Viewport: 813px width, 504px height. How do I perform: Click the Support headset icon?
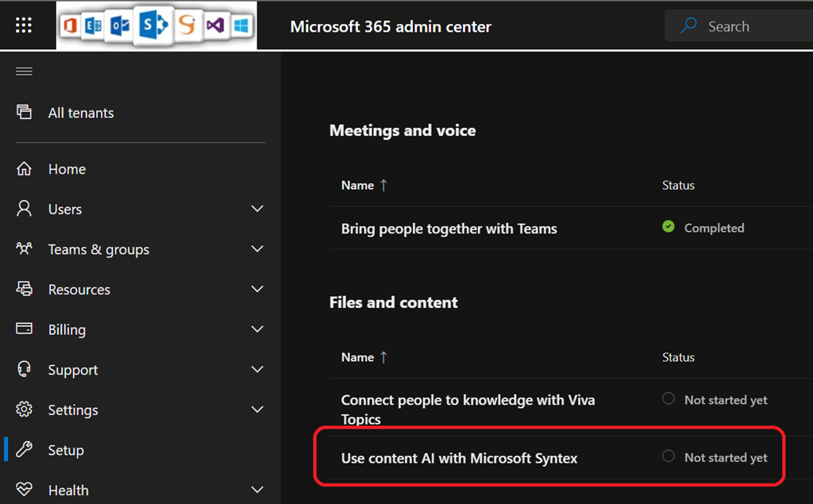tap(24, 369)
